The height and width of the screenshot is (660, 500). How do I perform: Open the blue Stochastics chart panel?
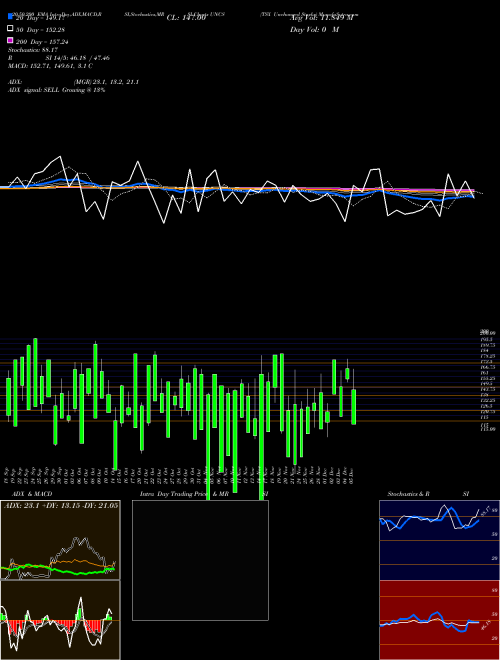(439, 540)
